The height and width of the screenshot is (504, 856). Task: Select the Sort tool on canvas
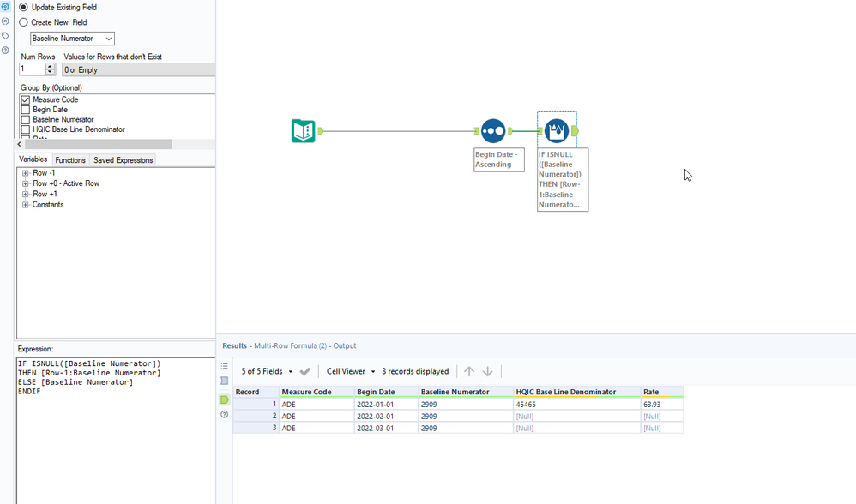[x=493, y=131]
